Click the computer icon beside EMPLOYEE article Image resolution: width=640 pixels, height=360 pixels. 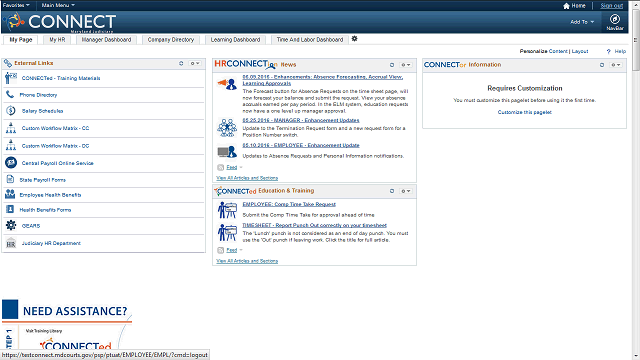[227, 152]
